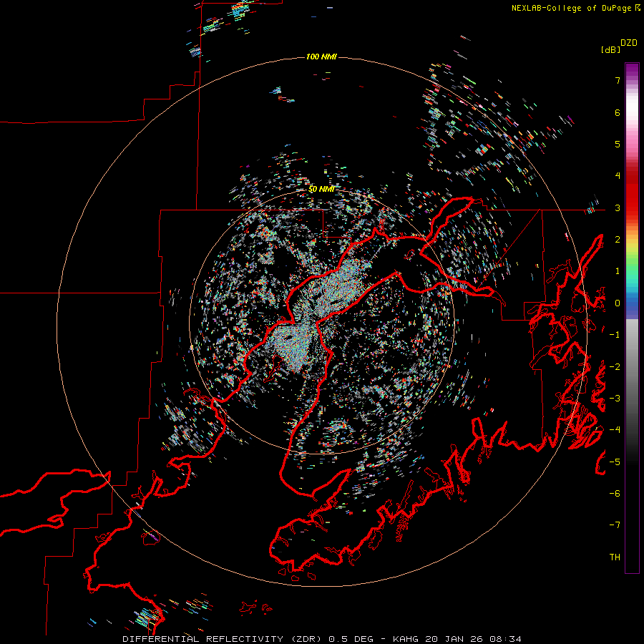Click the 0.5 DEG elevation angle text
Screen dimensions: 644x644
click(351, 639)
